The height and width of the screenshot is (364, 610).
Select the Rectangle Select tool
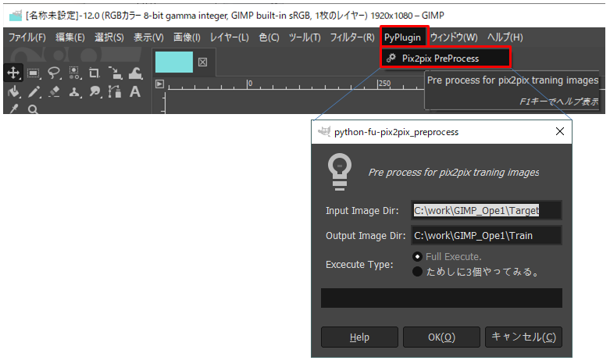pos(34,73)
